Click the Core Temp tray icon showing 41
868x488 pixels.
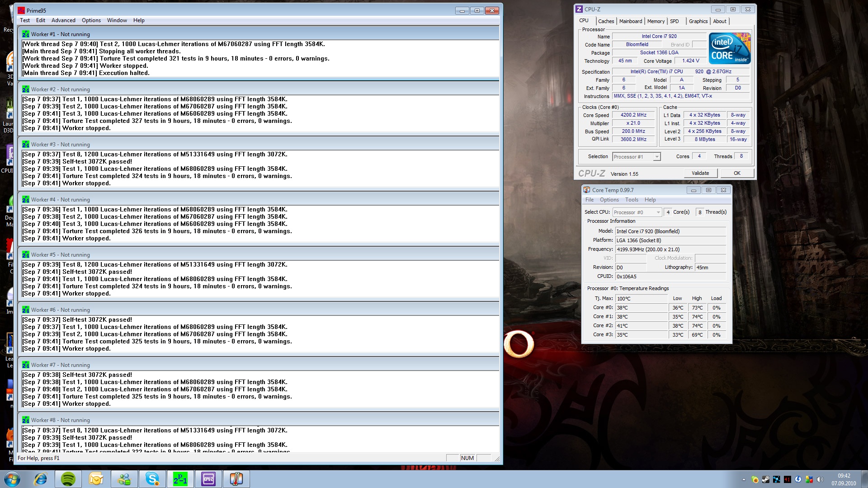click(x=788, y=479)
